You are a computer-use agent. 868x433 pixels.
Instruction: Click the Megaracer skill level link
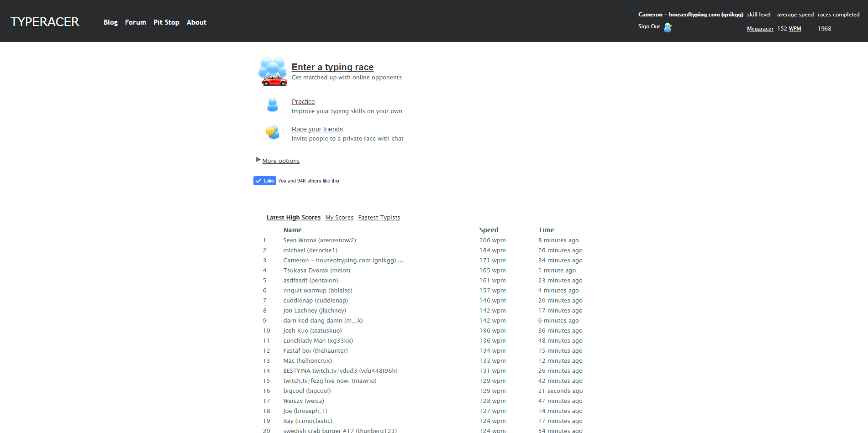[760, 28]
